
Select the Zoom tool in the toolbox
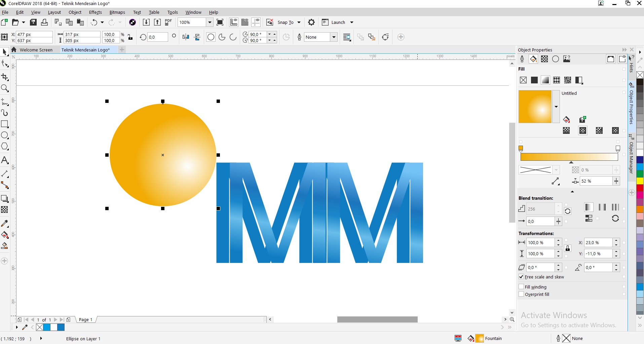click(x=5, y=88)
